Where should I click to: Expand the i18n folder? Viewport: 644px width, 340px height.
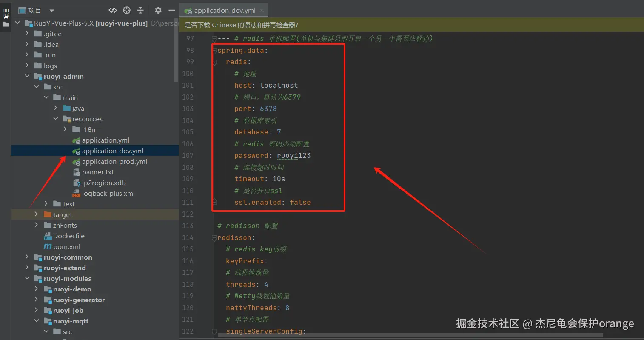pos(65,129)
